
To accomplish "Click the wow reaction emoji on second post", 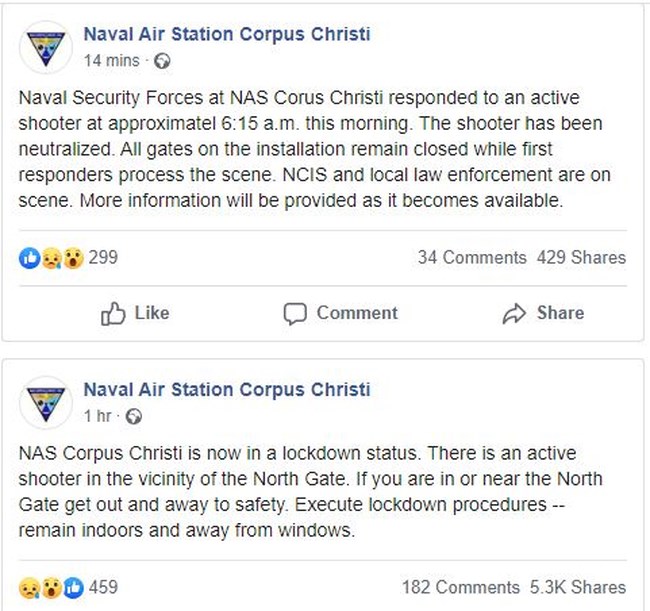I will (51, 588).
